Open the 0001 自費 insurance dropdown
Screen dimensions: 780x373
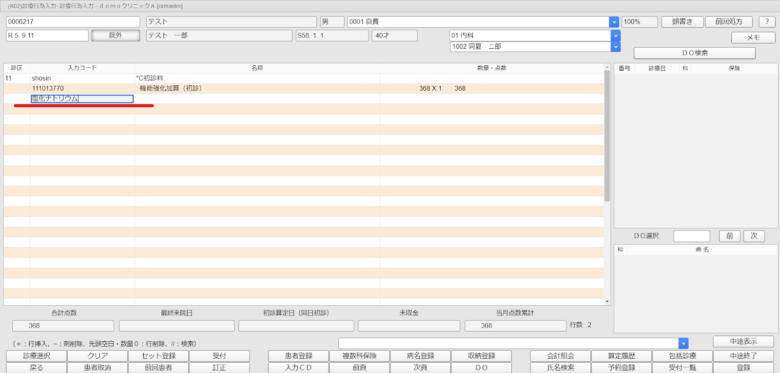point(614,22)
